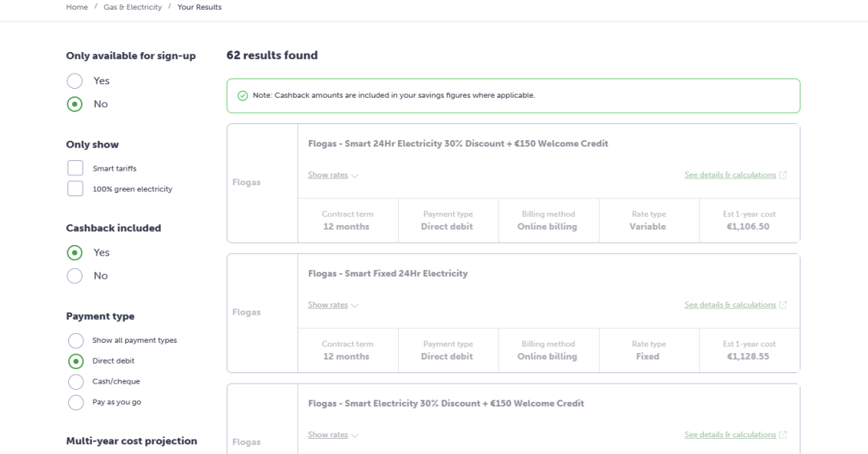Viewport: 868px width, 454px height.
Task: Expand Show rates for Smart 24Hr 30% Discount plan
Action: (328, 175)
